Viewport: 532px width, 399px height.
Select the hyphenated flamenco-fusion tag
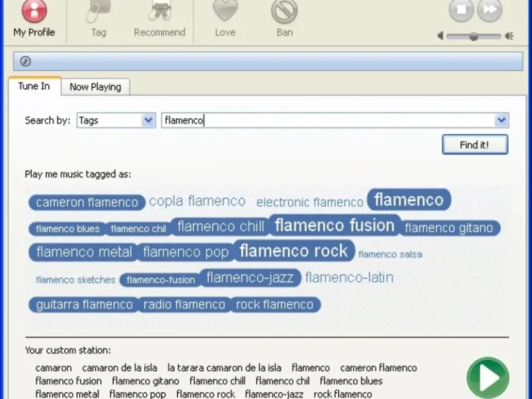pos(160,280)
